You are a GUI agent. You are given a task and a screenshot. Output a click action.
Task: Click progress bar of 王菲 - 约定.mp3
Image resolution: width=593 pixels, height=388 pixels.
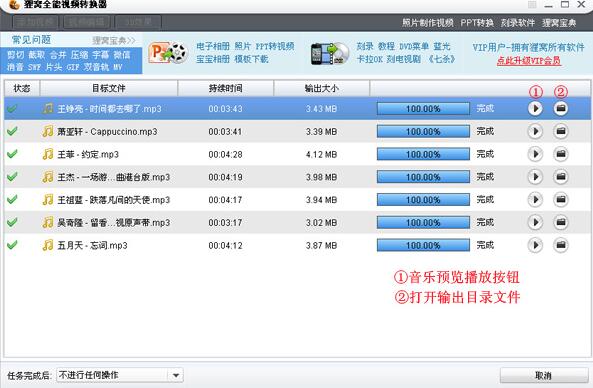[423, 154]
